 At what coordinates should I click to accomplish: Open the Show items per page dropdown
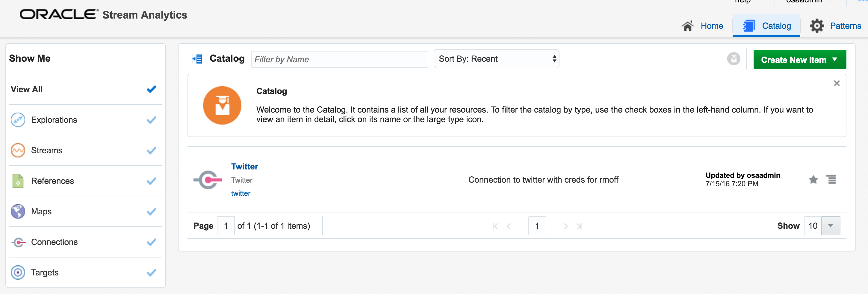tap(830, 226)
